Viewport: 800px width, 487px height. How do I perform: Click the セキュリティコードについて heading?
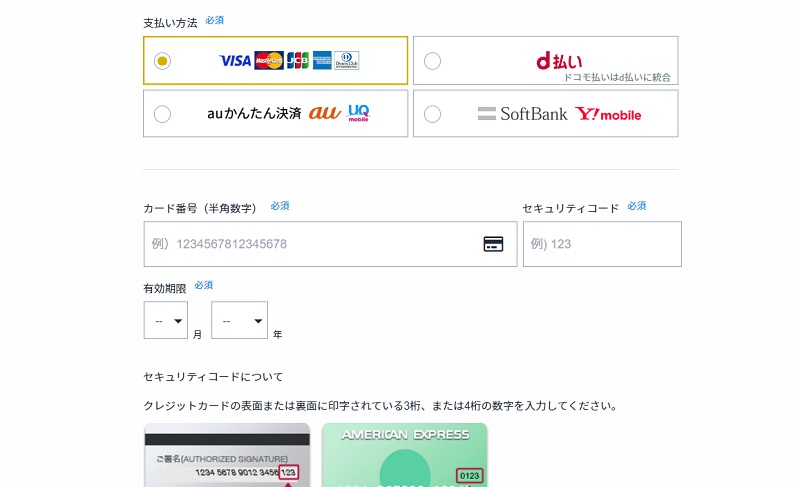(213, 377)
